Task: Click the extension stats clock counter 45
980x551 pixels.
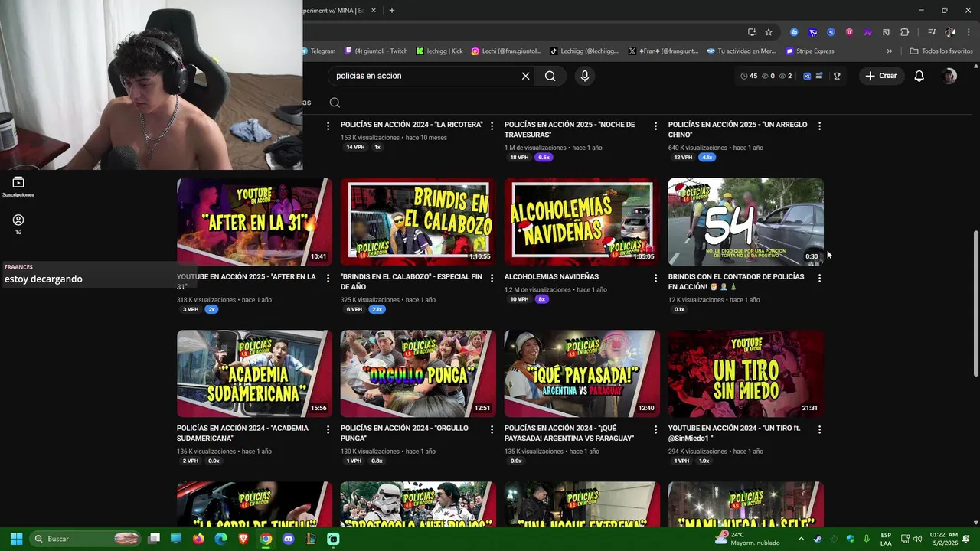Action: (x=749, y=76)
